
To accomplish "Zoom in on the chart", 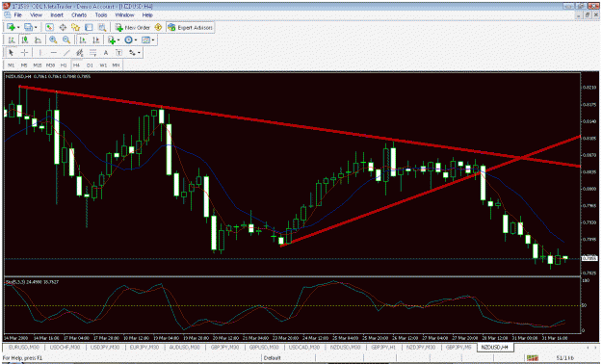I will 53,39.
